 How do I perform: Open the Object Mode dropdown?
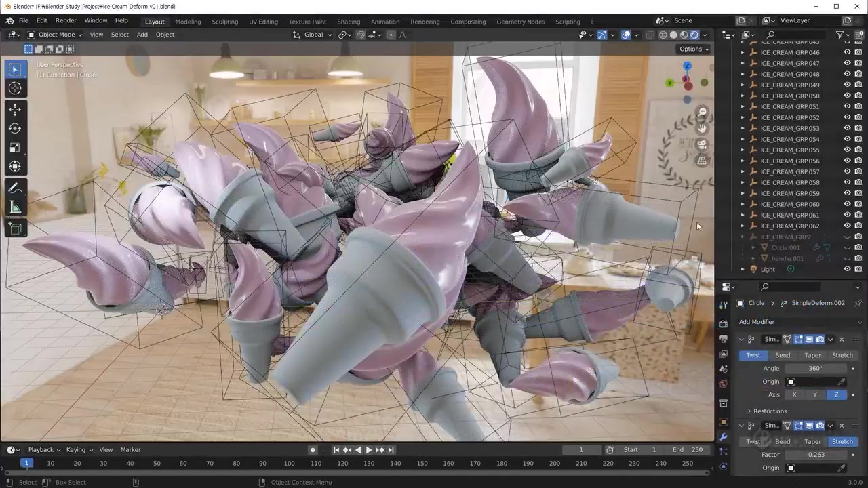55,35
